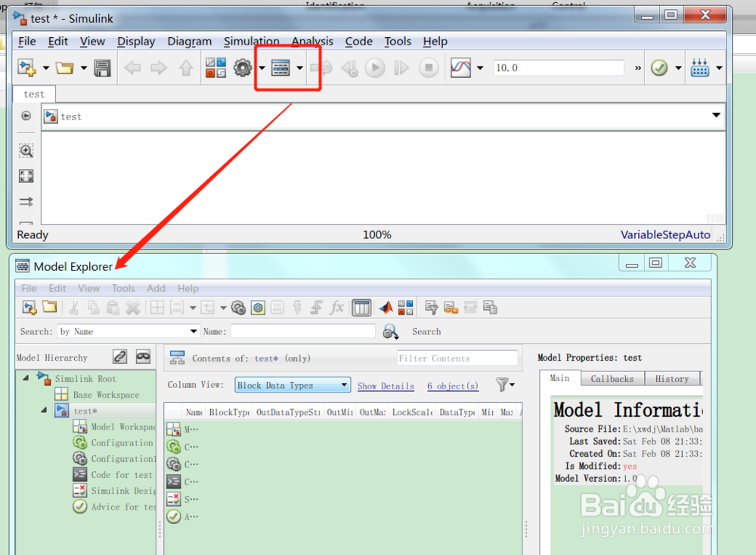Click the filter funnel icon in Contents pane
Viewport: 756px width, 555px height.
click(x=502, y=385)
